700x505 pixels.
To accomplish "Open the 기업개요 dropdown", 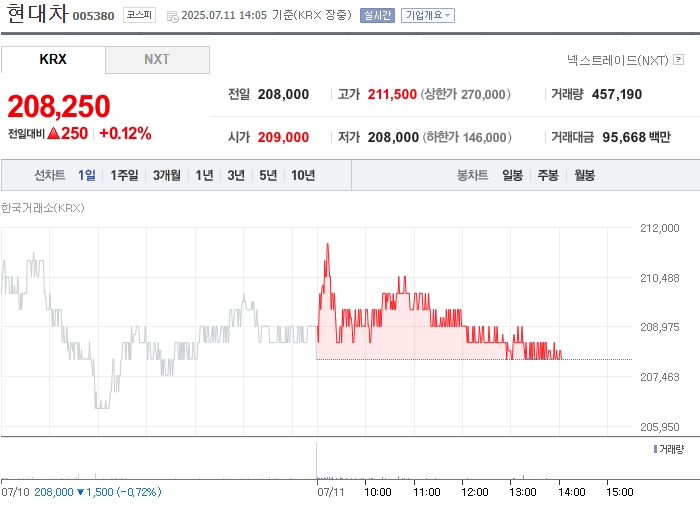I will (428, 15).
